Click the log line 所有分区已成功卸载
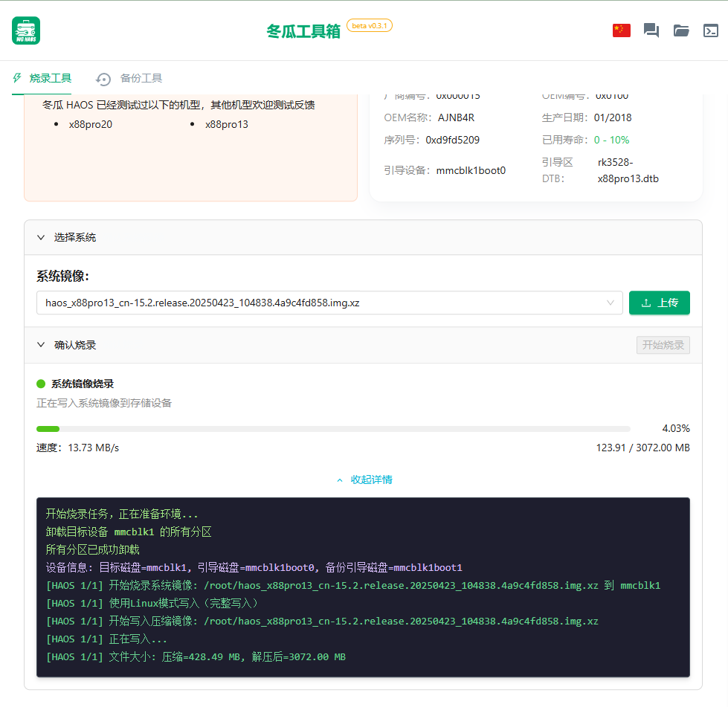The width and height of the screenshot is (728, 707). tap(92, 549)
